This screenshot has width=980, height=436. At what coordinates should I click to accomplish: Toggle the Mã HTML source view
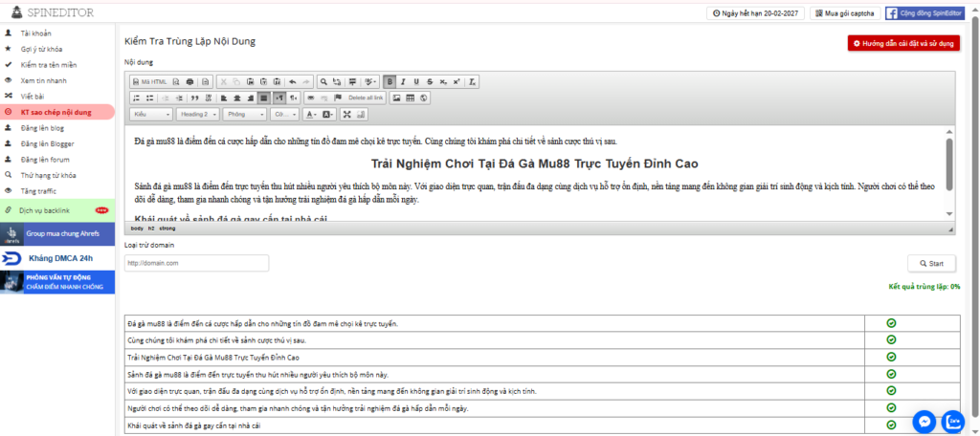pyautogui.click(x=149, y=81)
